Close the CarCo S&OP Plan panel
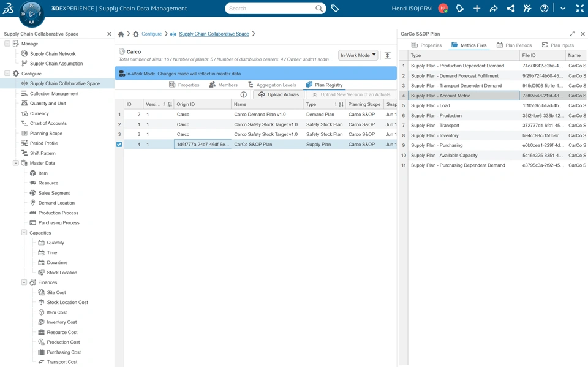This screenshot has height=367, width=588. pyautogui.click(x=582, y=34)
